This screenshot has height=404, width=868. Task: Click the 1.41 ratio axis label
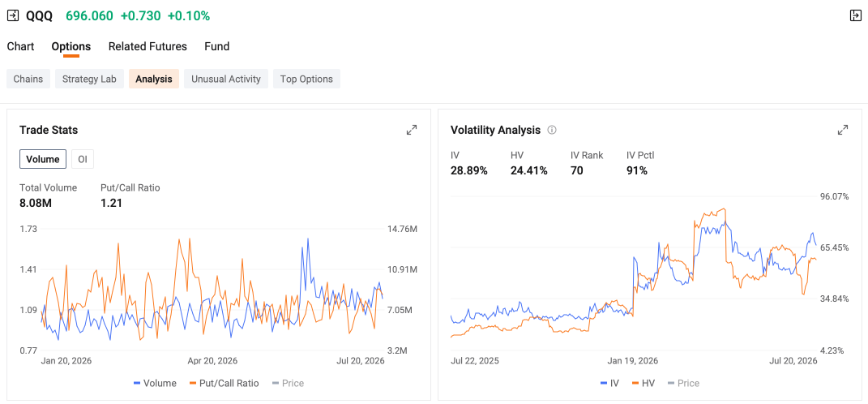(28, 269)
